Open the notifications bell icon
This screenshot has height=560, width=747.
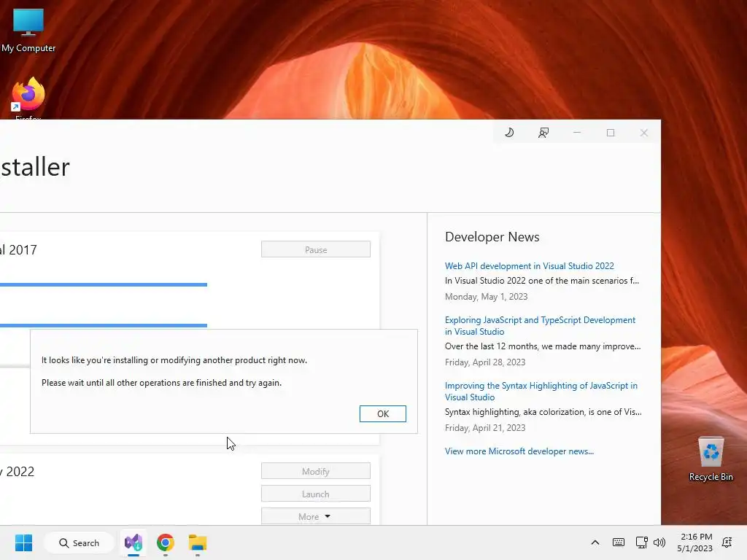click(x=727, y=542)
